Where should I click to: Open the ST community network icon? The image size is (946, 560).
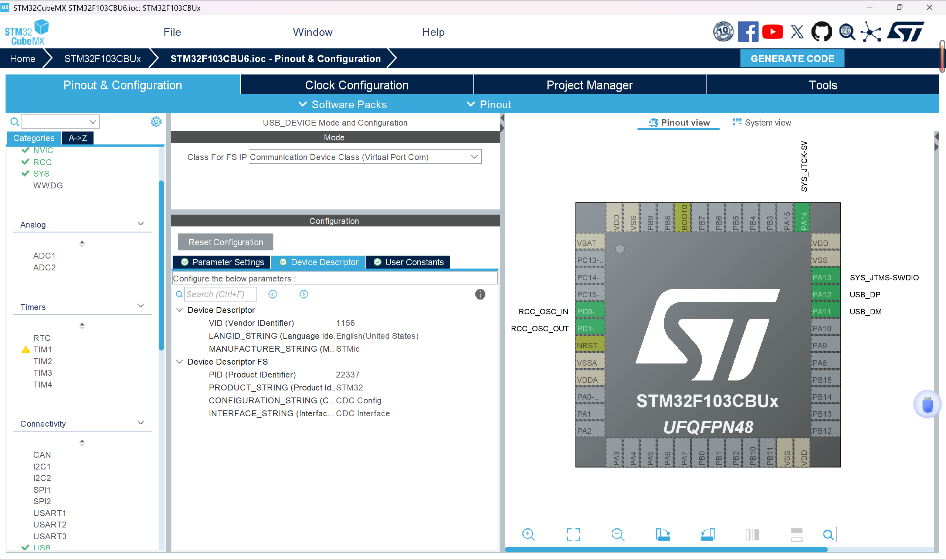pos(871,32)
